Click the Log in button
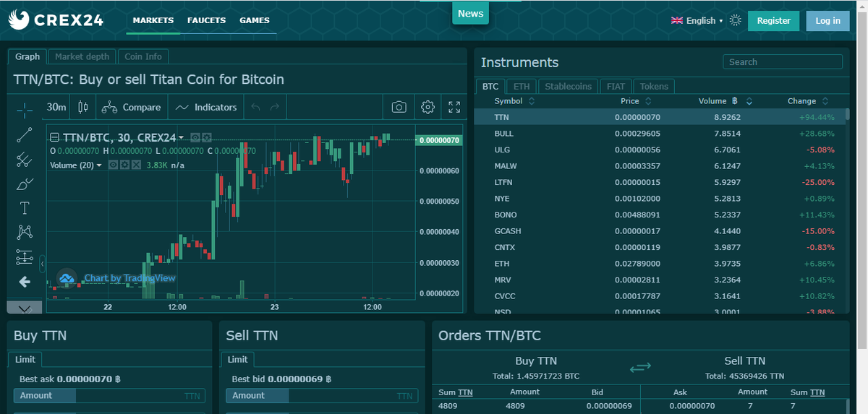This screenshot has width=868, height=414. coord(828,20)
